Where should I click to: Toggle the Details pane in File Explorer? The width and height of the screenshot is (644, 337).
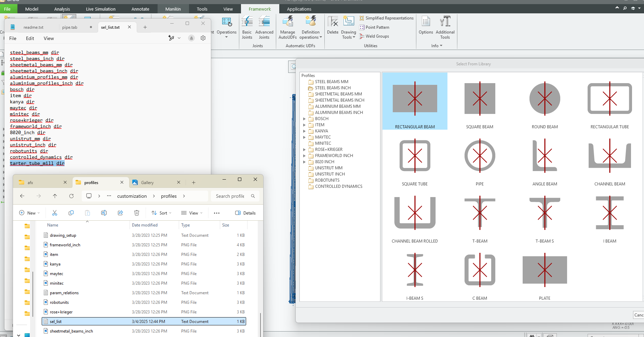[245, 213]
